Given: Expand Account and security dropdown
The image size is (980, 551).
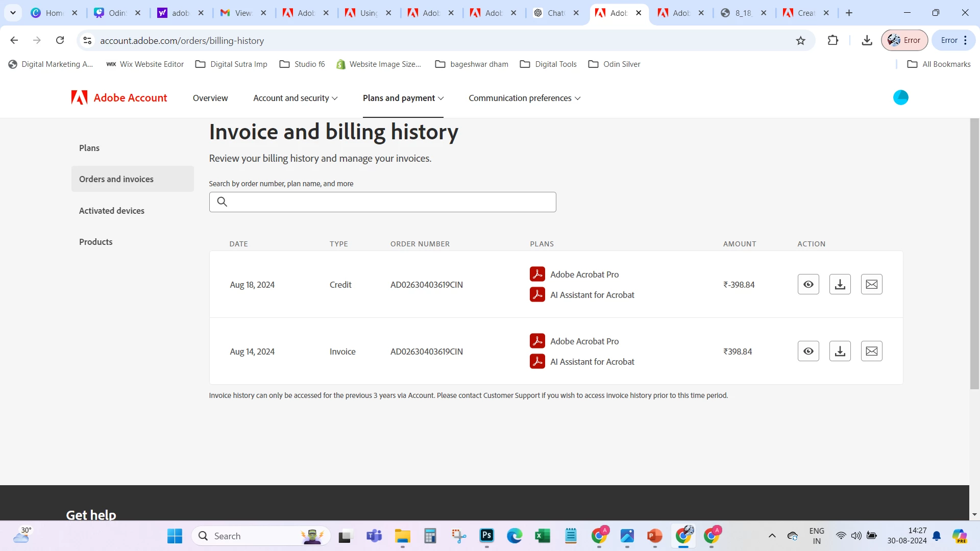Looking at the screenshot, I should (x=295, y=98).
